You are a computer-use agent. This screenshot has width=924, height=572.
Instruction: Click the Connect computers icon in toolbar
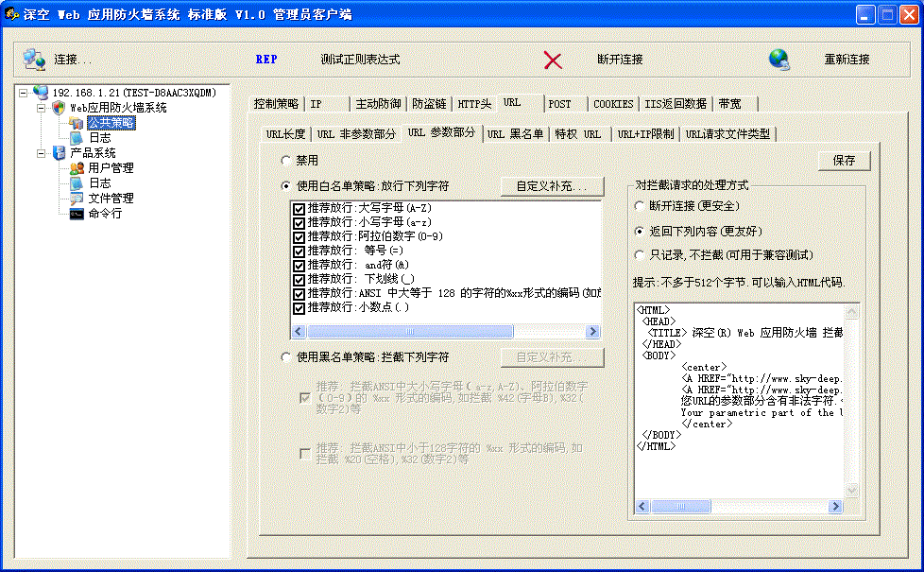pos(34,59)
